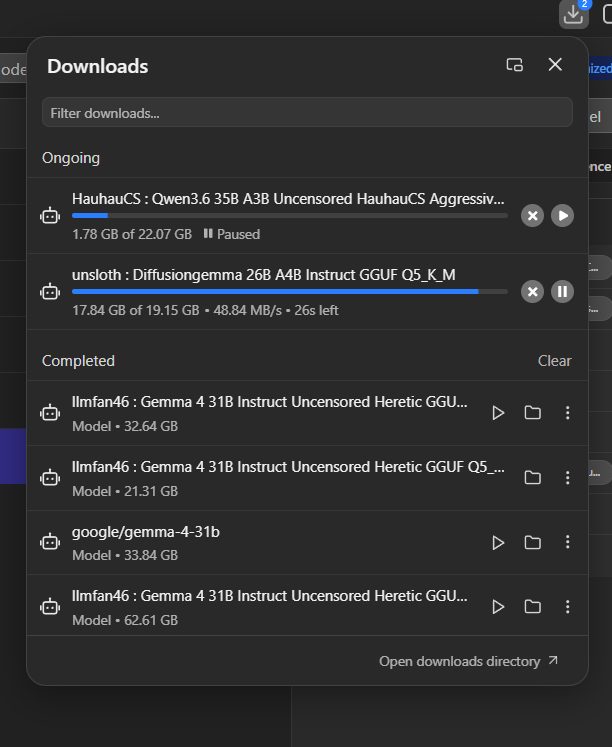Click the '1.78 GB of 22.07 GB' status text
Image resolution: width=612 pixels, height=747 pixels.
coord(132,234)
